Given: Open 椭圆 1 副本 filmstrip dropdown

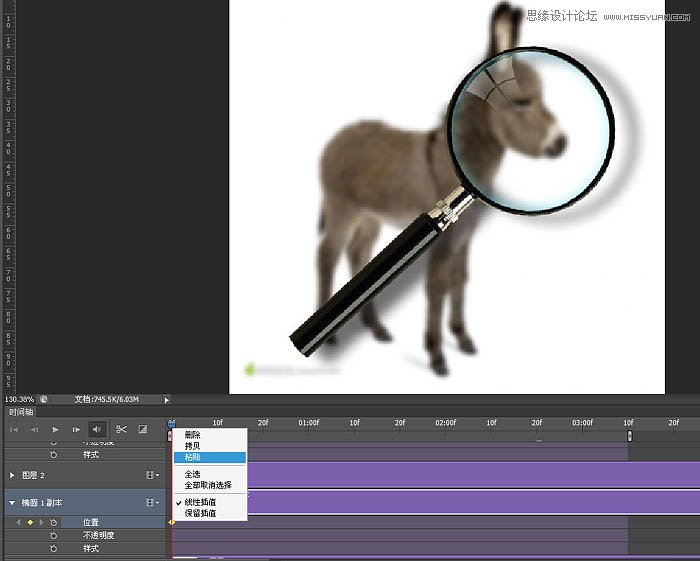Looking at the screenshot, I should coord(153,503).
